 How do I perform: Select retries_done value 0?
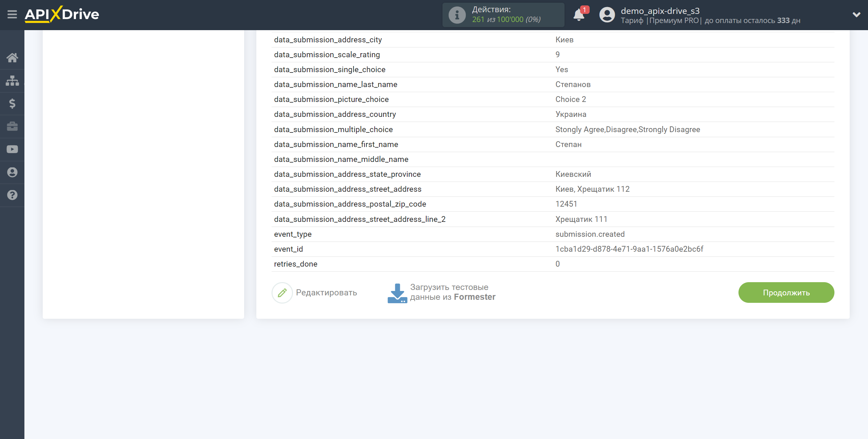point(557,264)
